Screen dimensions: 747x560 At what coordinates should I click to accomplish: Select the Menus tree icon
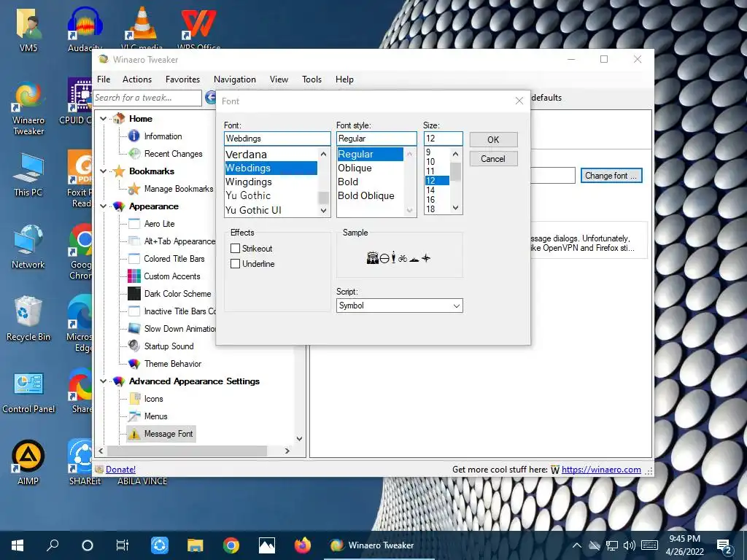(x=134, y=416)
